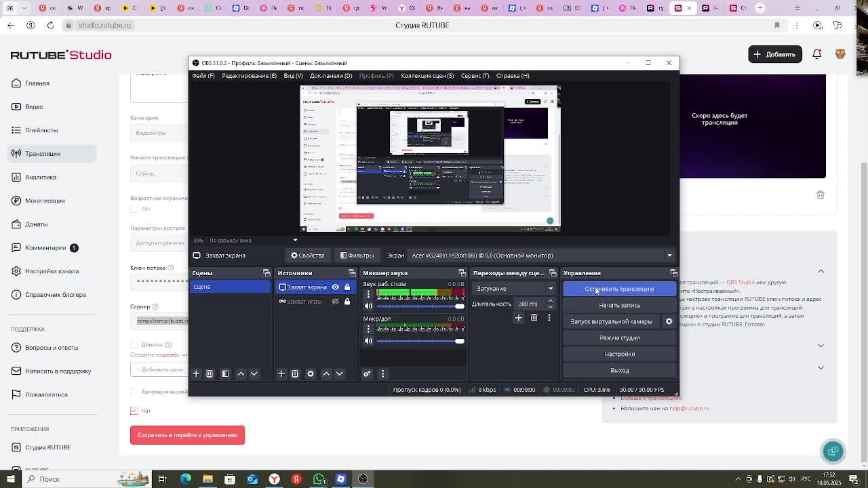The image size is (868, 488).
Task: Toggle lock on Захват игры source
Action: pyautogui.click(x=347, y=302)
